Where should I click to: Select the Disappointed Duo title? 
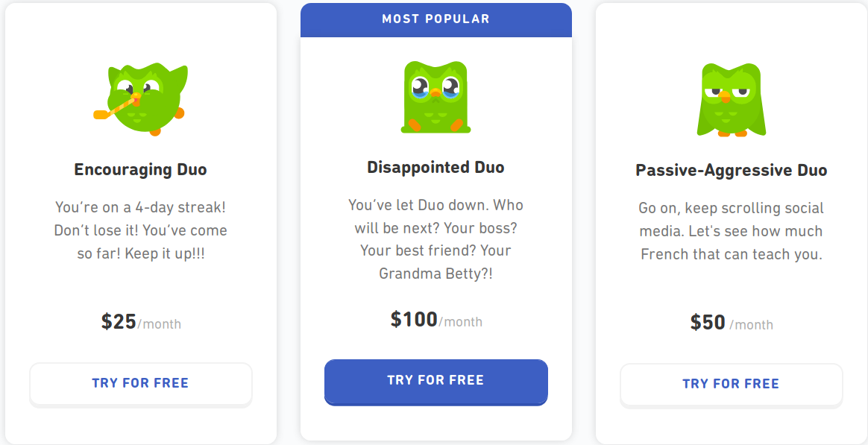(x=435, y=168)
